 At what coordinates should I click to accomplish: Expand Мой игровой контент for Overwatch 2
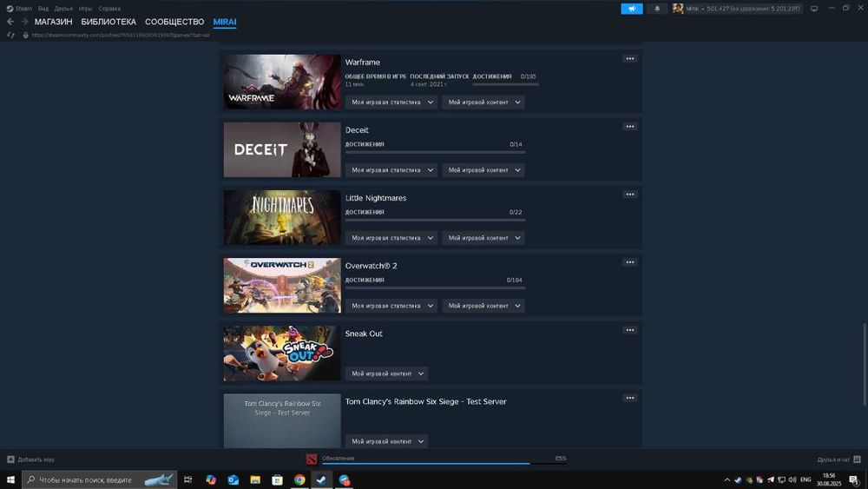click(483, 306)
